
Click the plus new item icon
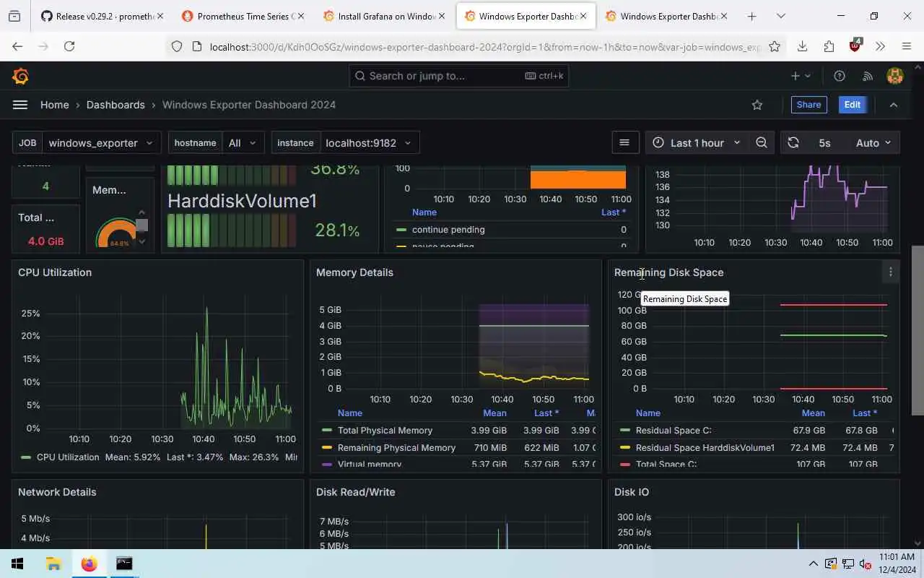801,76
